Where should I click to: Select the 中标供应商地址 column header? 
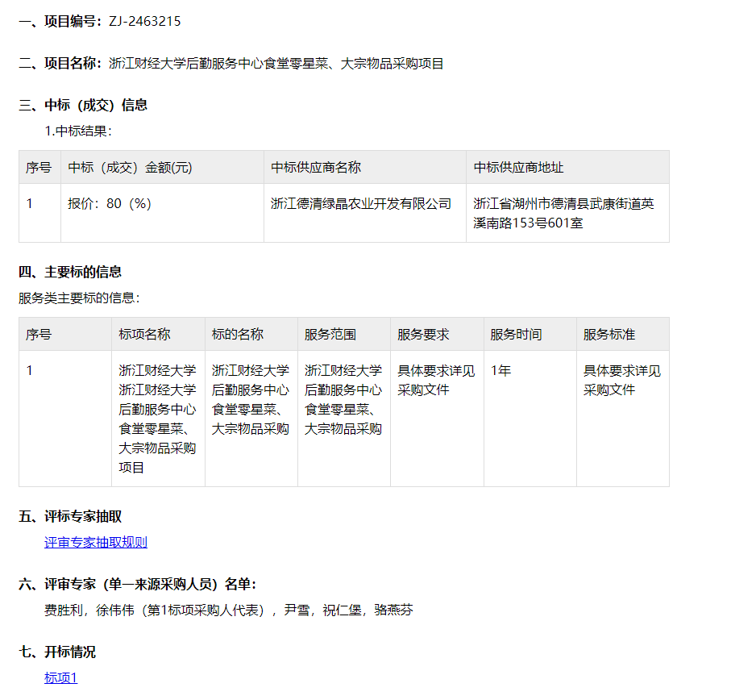pyautogui.click(x=518, y=168)
